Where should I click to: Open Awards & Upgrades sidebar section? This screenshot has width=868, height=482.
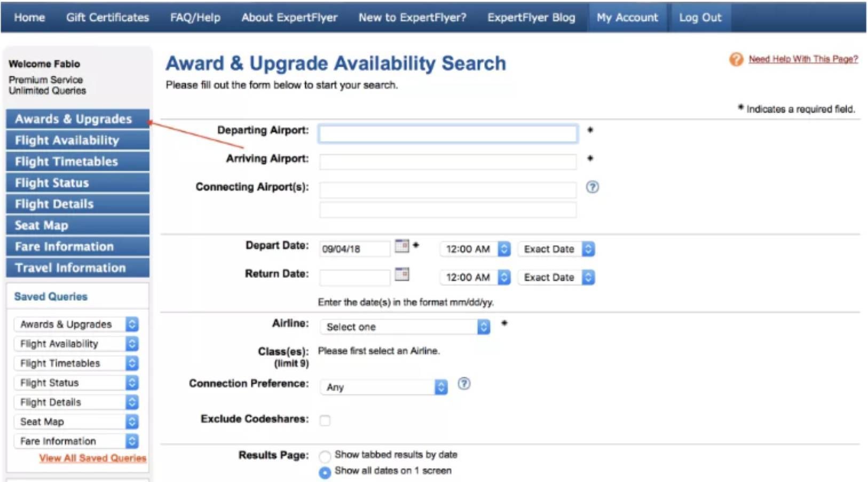77,119
